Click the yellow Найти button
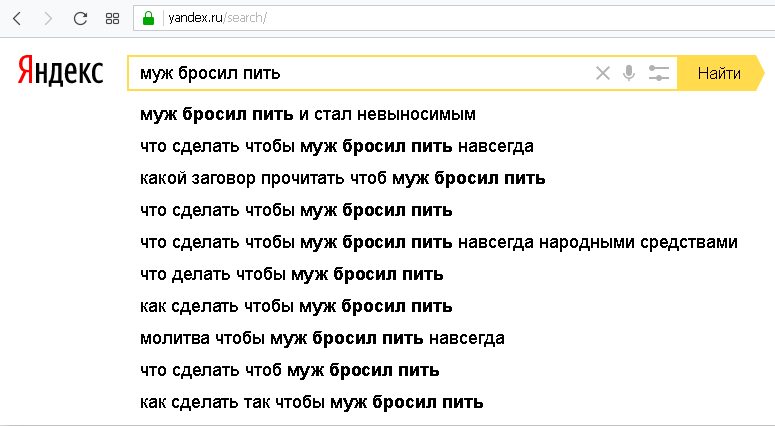775x426 pixels. point(720,73)
